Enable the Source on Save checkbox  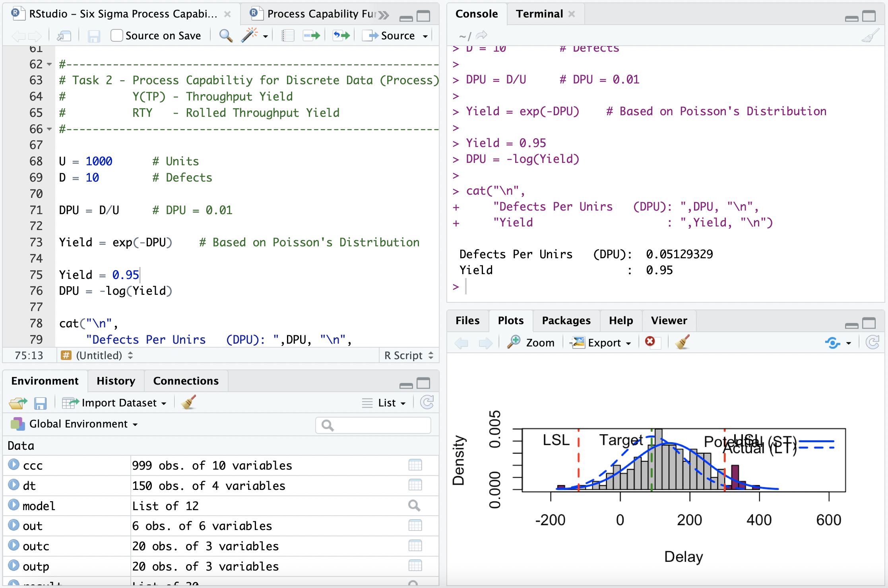117,36
